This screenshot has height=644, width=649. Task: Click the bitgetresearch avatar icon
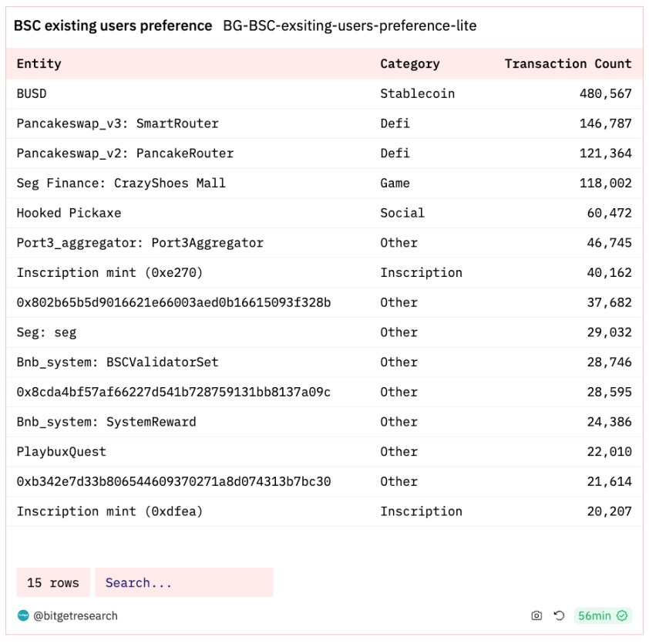(x=23, y=615)
